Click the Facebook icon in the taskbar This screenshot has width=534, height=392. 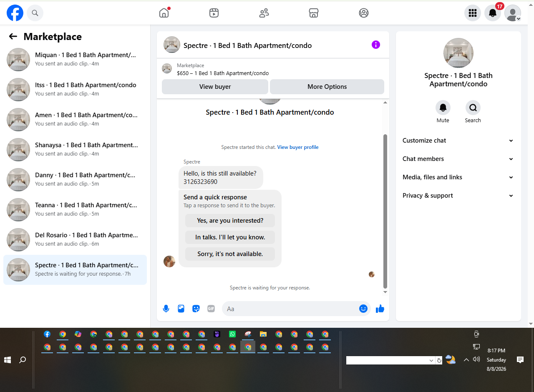click(x=47, y=334)
